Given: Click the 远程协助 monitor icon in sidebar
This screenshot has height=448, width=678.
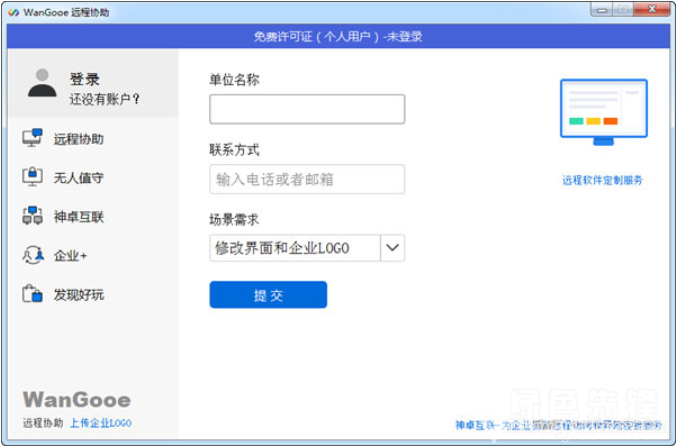Looking at the screenshot, I should click(32, 138).
